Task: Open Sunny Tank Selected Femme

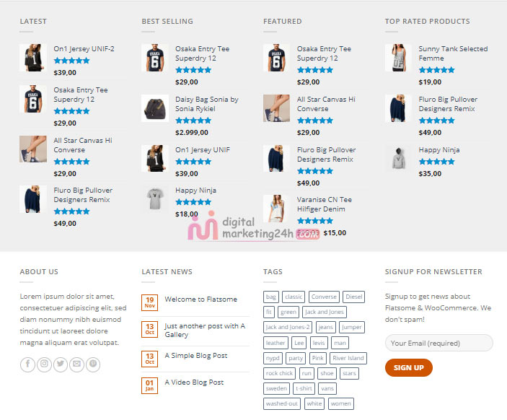Action: (453, 53)
